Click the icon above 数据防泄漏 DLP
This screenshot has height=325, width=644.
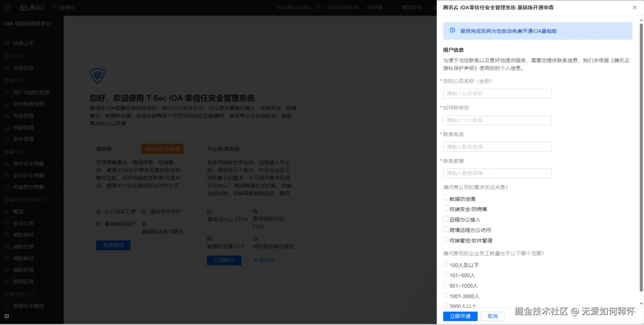pyautogui.click(x=209, y=239)
